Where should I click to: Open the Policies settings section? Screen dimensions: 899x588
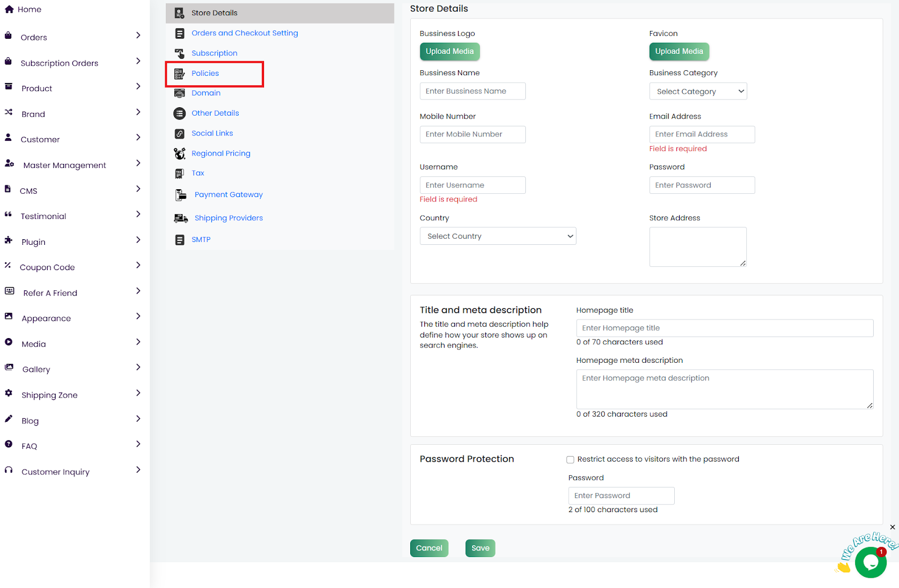tap(205, 74)
